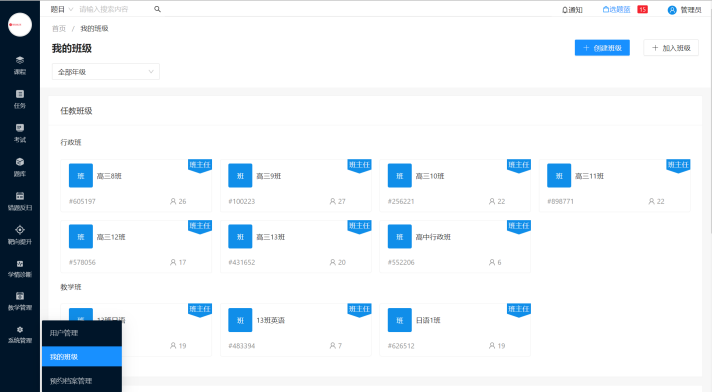The width and height of the screenshot is (712, 392).
Task: Open the 靶向提升 sidebar icon
Action: pyautogui.click(x=20, y=230)
